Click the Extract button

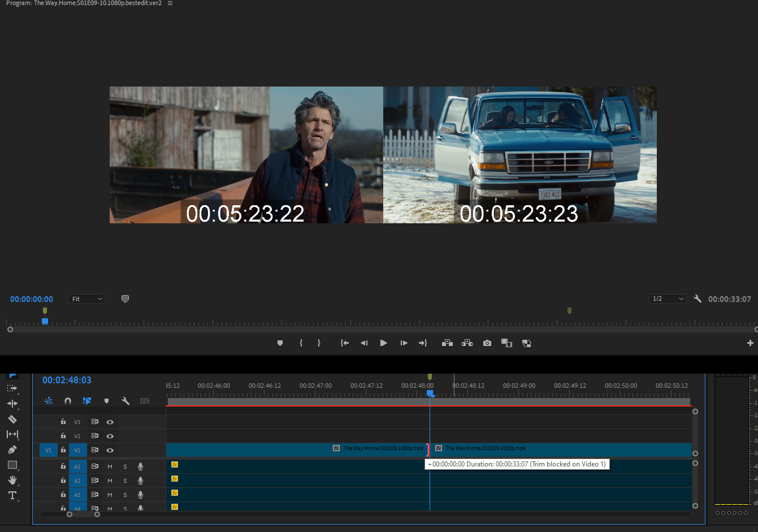coord(467,343)
